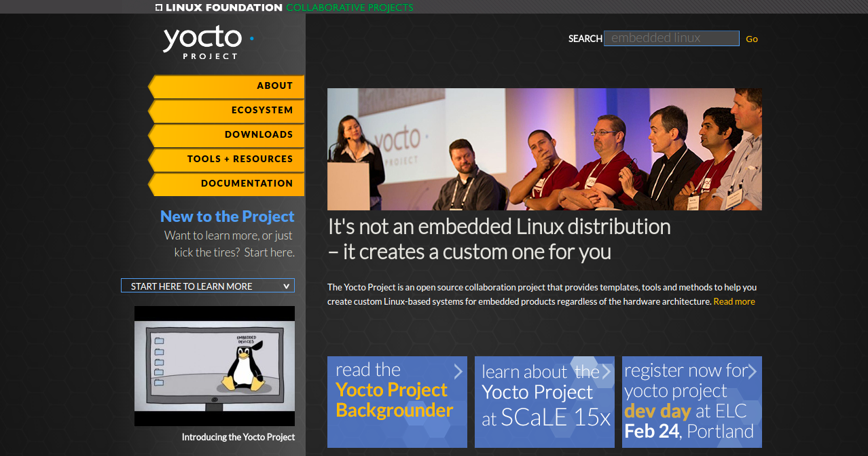Open the Yocto Project at SCaLE 15x tile

(x=545, y=402)
